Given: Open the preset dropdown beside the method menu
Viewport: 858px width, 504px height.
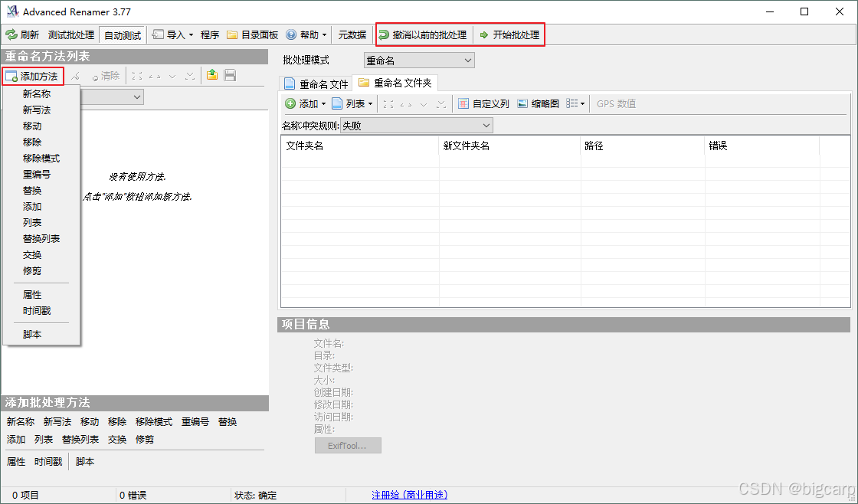Looking at the screenshot, I should [x=137, y=97].
